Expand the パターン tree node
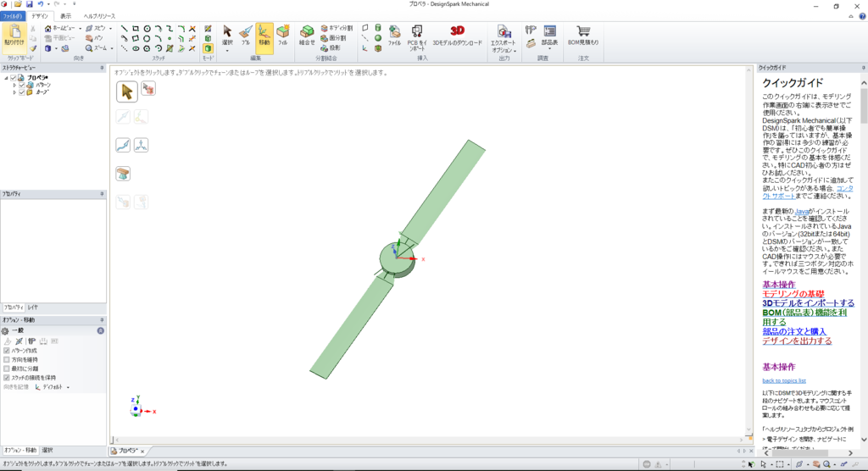The width and height of the screenshot is (868, 471). point(15,86)
